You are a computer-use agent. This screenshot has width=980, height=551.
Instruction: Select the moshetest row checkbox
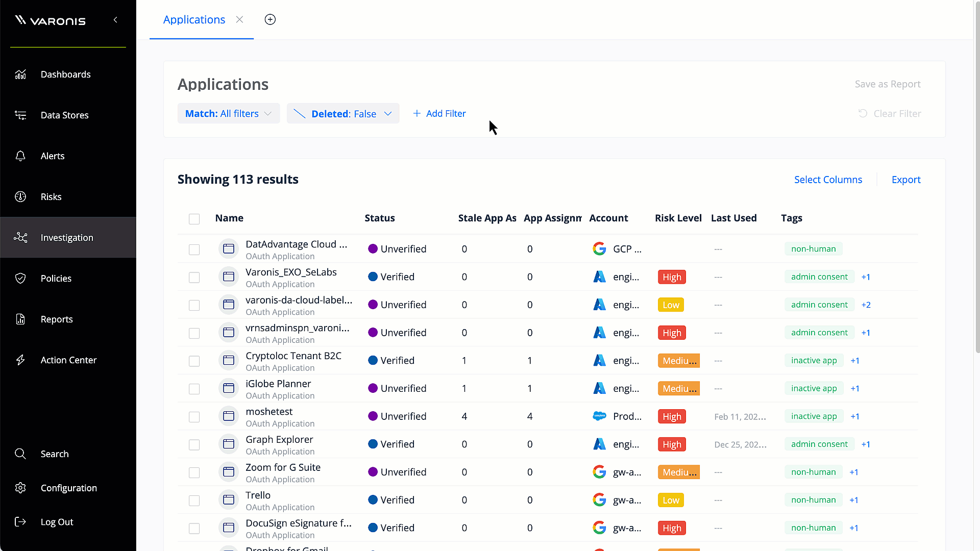point(194,417)
